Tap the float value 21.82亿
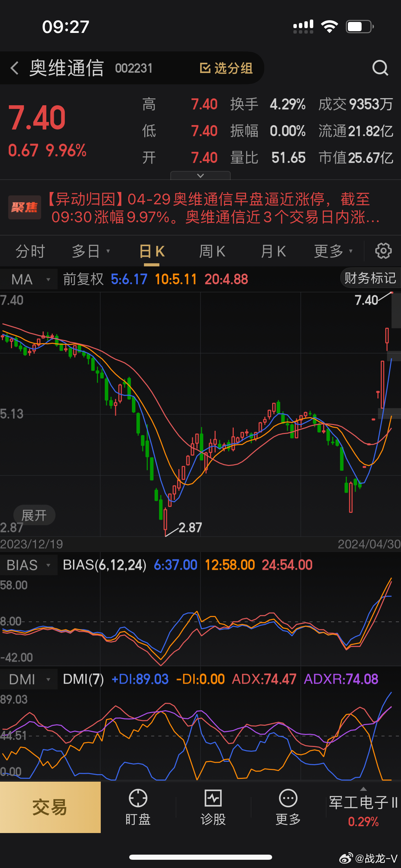The image size is (401, 868). tap(370, 131)
